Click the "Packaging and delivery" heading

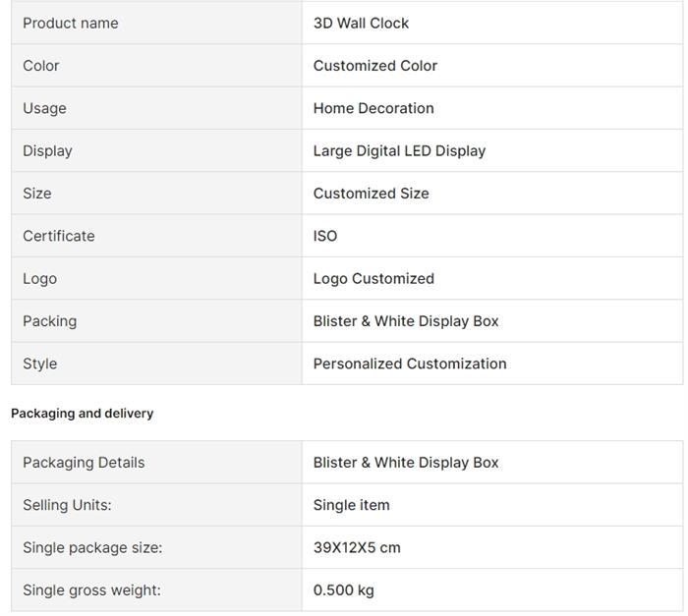coord(83,414)
